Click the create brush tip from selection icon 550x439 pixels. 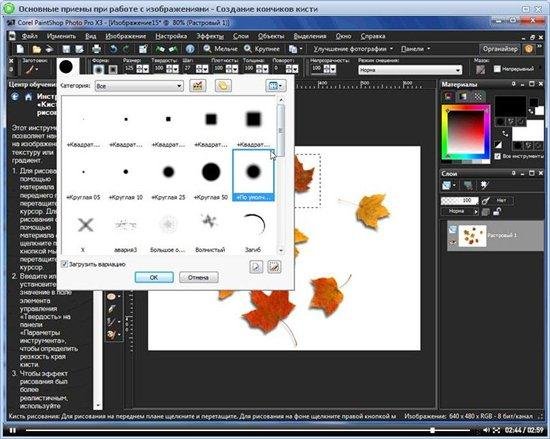(274, 267)
